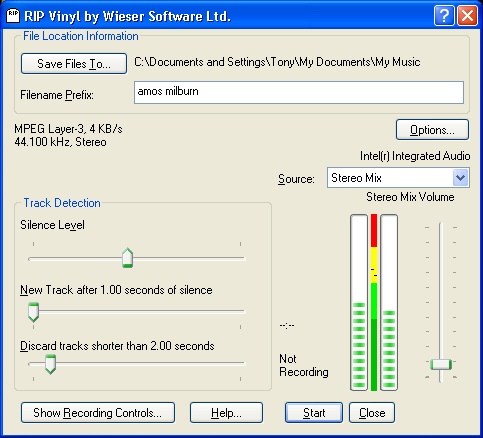
Task: Expand the Source dropdown arrow
Action: coord(460,178)
